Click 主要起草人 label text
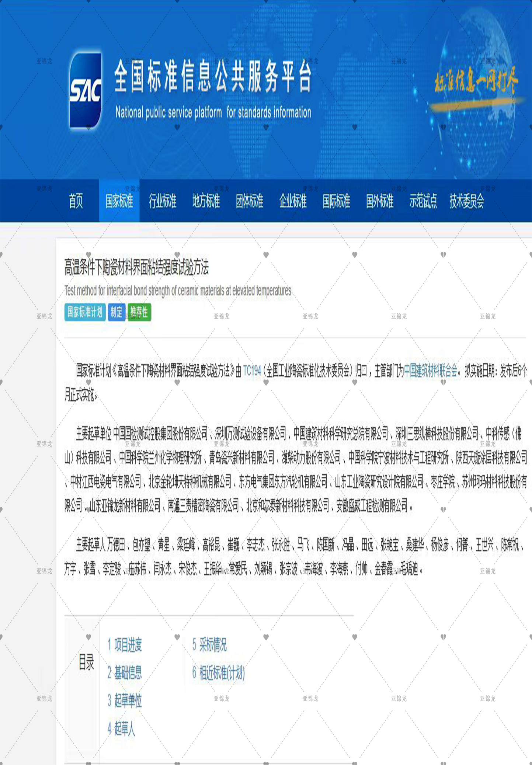The width and height of the screenshot is (532, 765). click(x=91, y=545)
